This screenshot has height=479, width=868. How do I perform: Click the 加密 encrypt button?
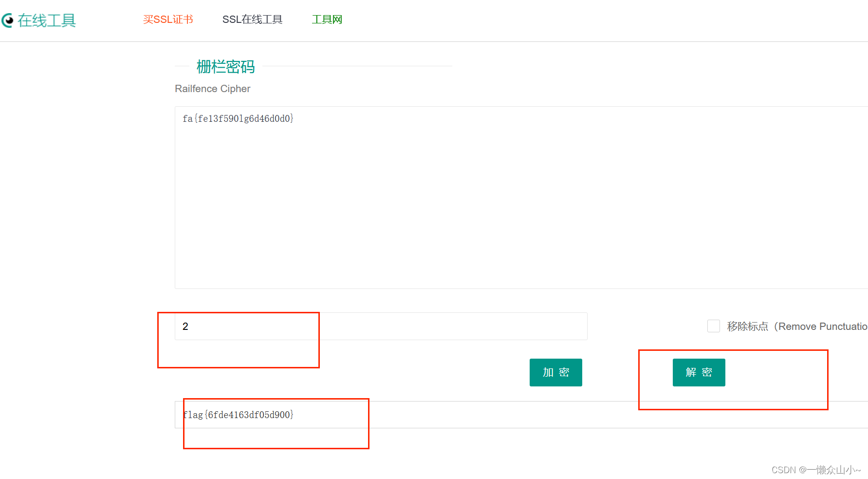[x=556, y=372]
